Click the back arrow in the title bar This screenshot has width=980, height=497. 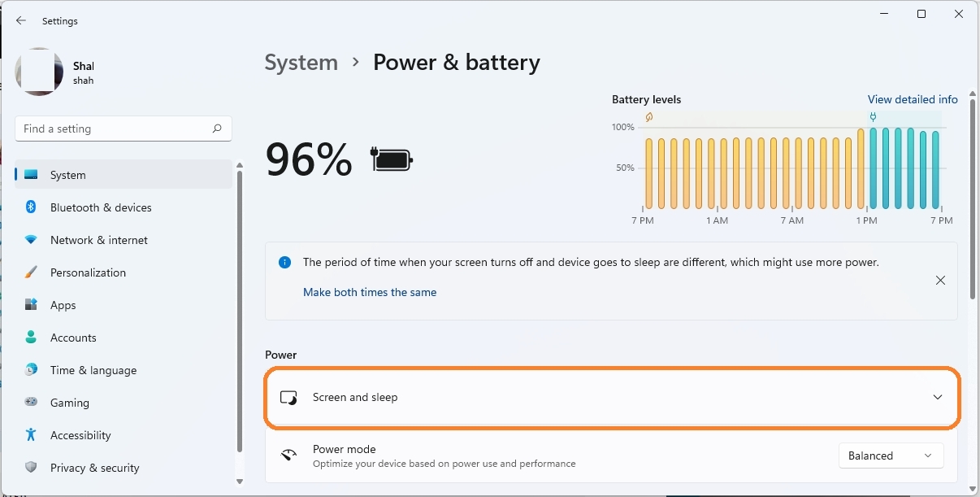(20, 20)
